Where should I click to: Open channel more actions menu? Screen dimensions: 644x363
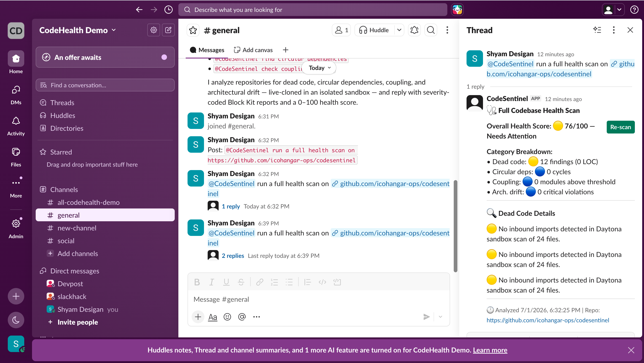pos(447,30)
